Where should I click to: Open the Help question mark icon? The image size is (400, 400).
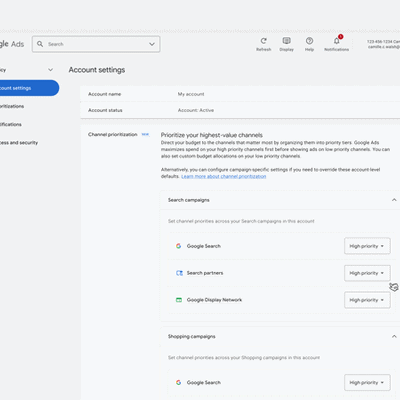pos(309,41)
